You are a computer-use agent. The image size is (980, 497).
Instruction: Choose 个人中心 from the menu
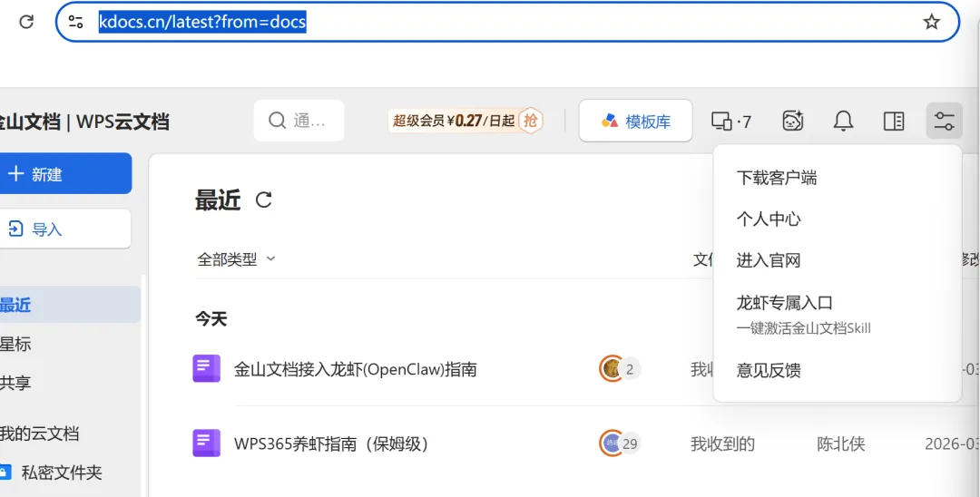click(x=769, y=219)
